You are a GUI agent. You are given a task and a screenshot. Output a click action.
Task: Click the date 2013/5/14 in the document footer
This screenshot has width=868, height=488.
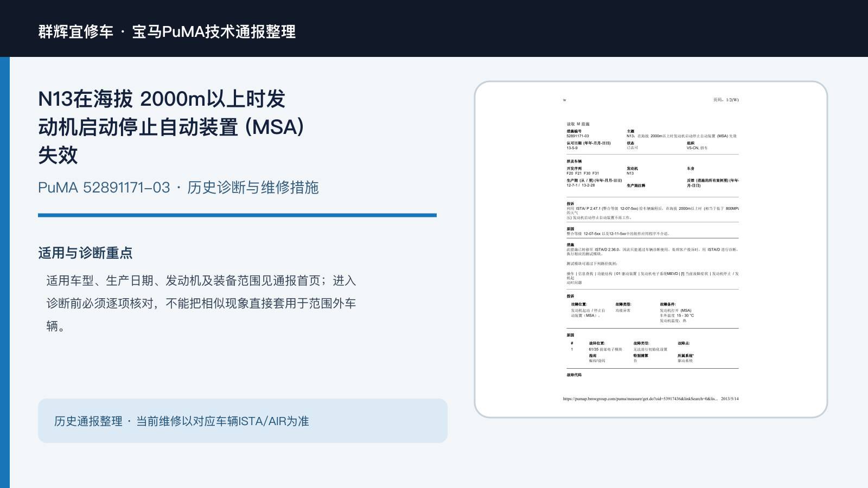(x=730, y=399)
